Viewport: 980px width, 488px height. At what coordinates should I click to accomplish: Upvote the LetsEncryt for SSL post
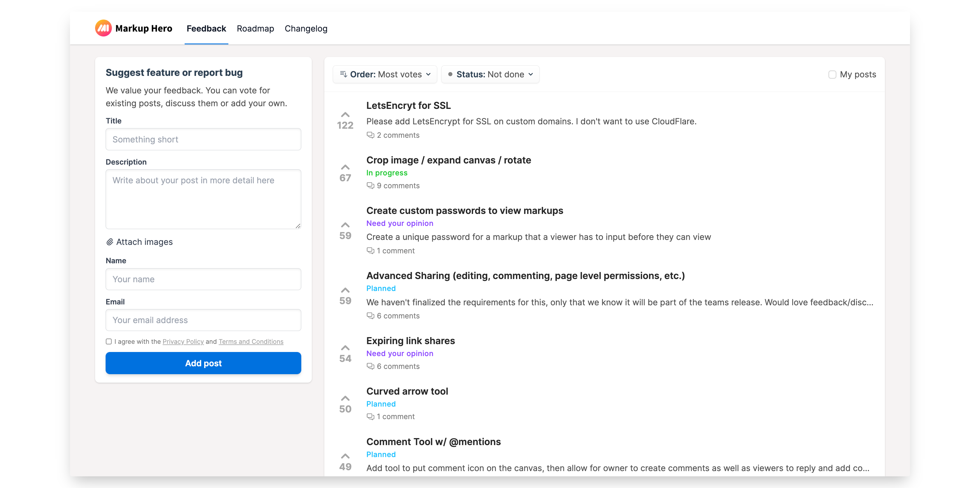coord(345,115)
